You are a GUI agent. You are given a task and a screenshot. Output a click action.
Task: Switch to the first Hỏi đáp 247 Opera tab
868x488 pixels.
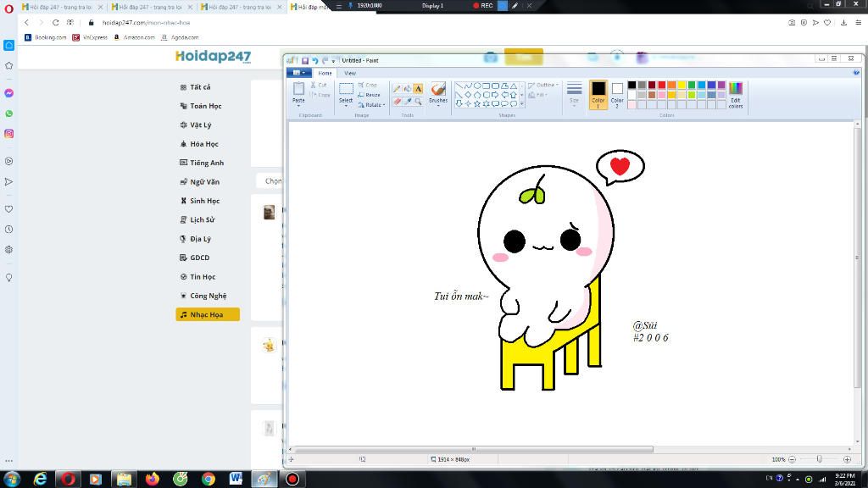point(61,7)
